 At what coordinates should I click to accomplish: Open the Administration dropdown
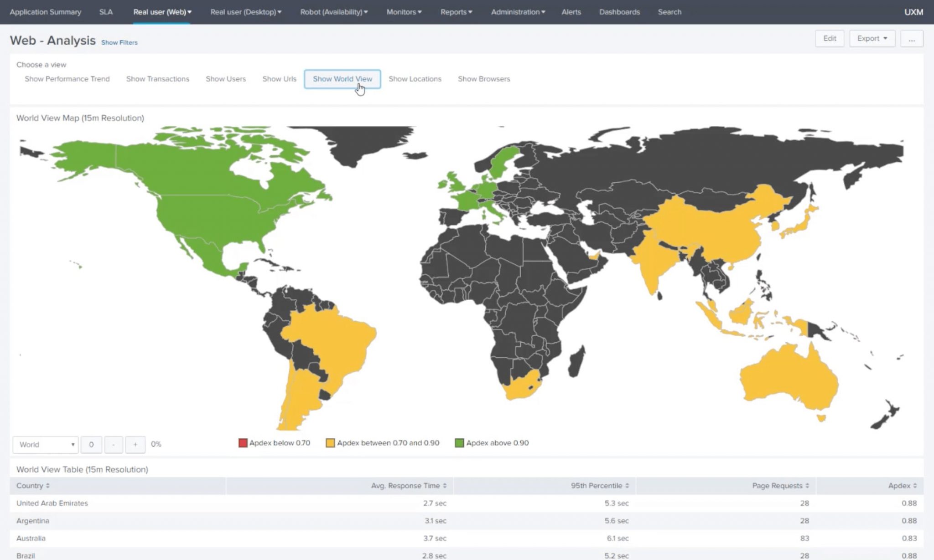click(x=517, y=12)
